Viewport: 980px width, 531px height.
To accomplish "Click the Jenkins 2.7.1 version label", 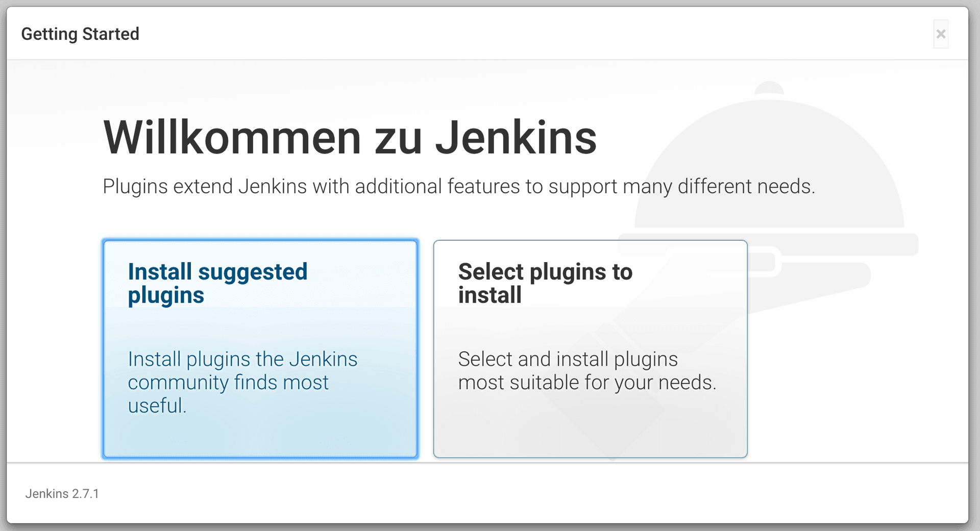I will tap(62, 494).
